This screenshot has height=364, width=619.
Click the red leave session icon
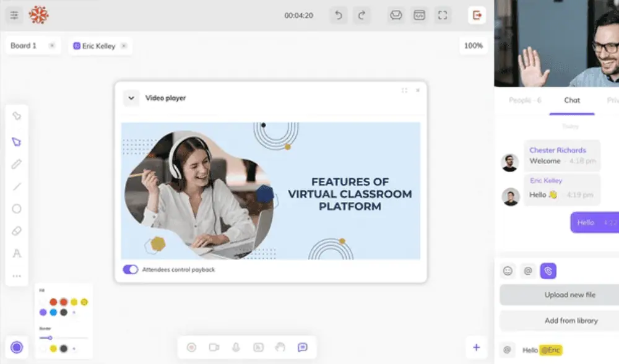477,15
